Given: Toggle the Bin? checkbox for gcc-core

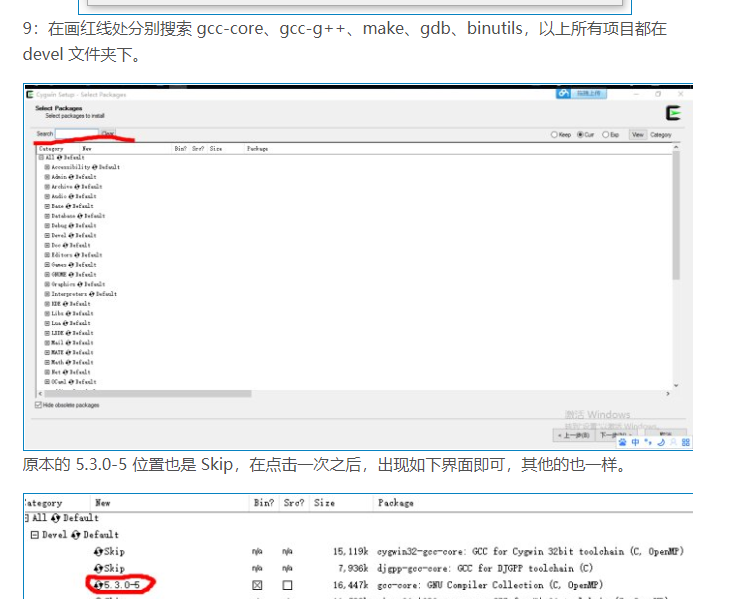Looking at the screenshot, I should tap(257, 585).
